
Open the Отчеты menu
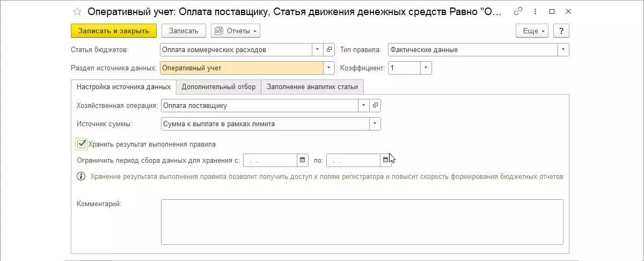[236, 31]
